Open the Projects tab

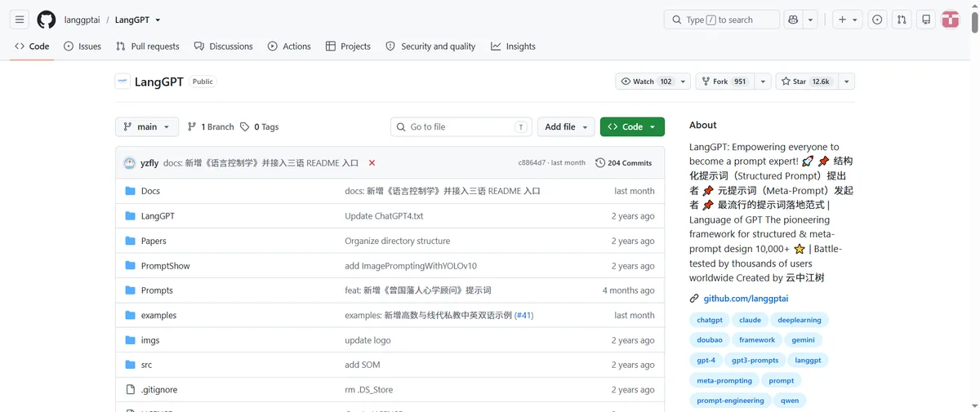coord(348,47)
